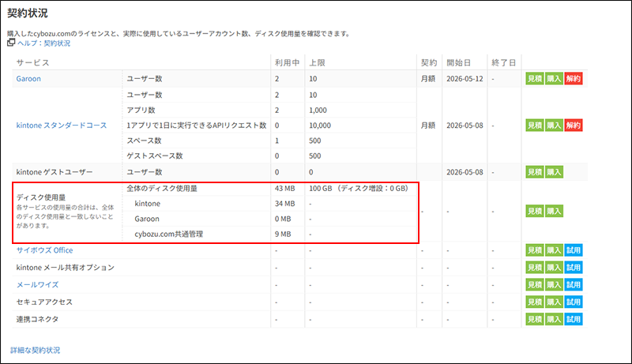Click 購入 for 連携コネクタ

554,320
